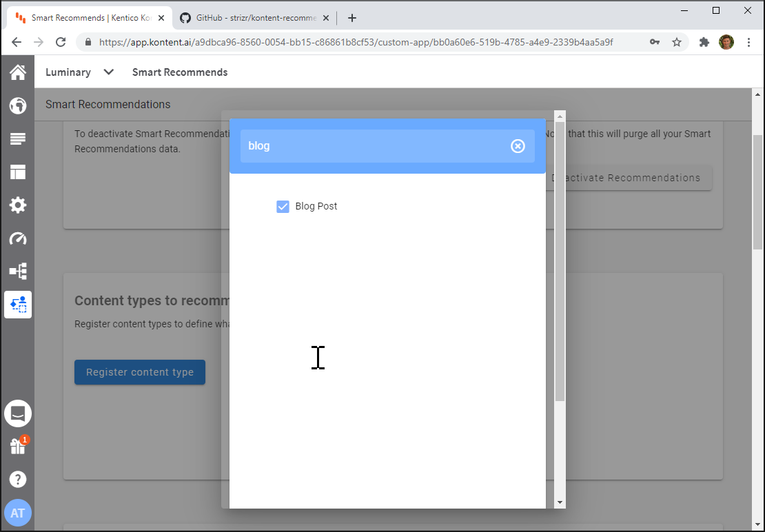Open What's New via the gift icon
The height and width of the screenshot is (532, 765).
(x=17, y=446)
